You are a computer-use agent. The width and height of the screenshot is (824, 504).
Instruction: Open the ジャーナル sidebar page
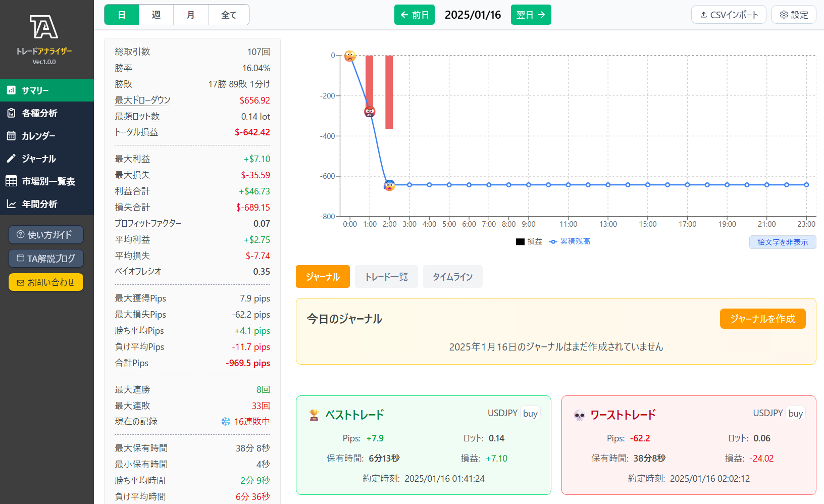(x=46, y=159)
